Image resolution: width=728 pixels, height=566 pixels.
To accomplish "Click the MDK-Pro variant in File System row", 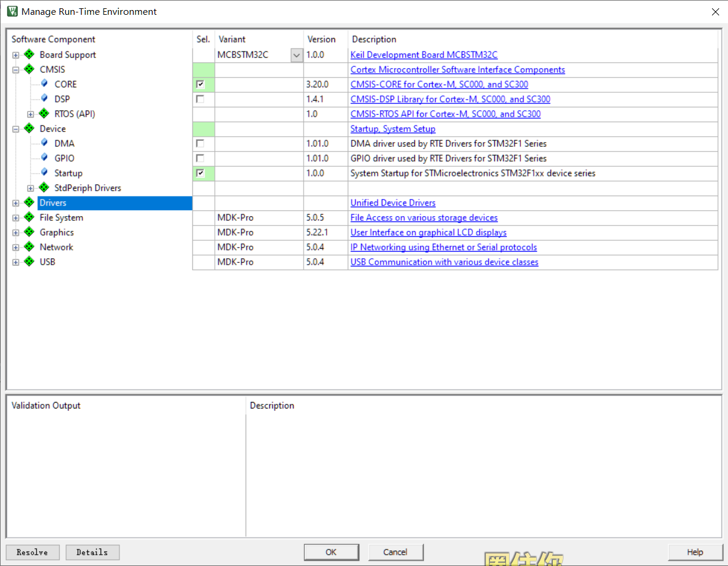I will pyautogui.click(x=236, y=217).
